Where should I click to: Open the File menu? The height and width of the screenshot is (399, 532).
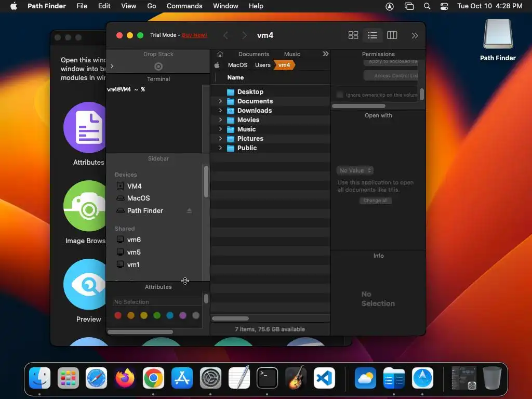point(82,6)
